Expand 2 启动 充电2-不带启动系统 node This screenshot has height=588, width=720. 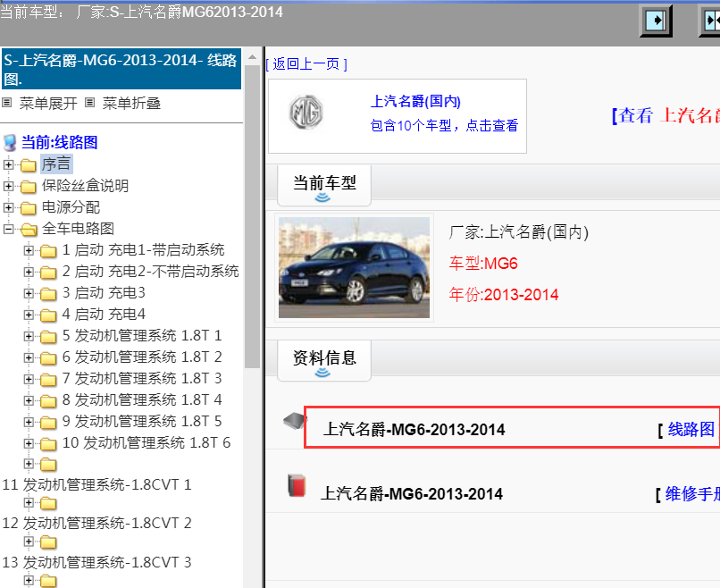click(29, 272)
